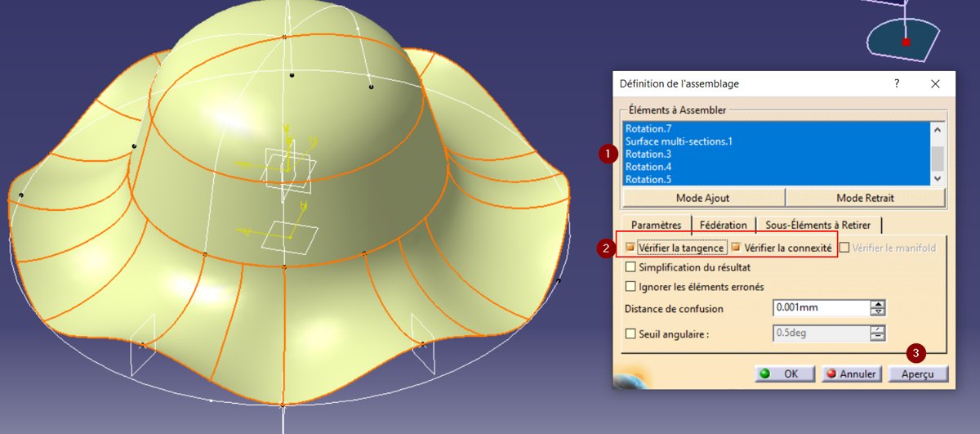This screenshot has width=980, height=434.
Task: Click Annuler to cancel the dialog
Action: 850,374
